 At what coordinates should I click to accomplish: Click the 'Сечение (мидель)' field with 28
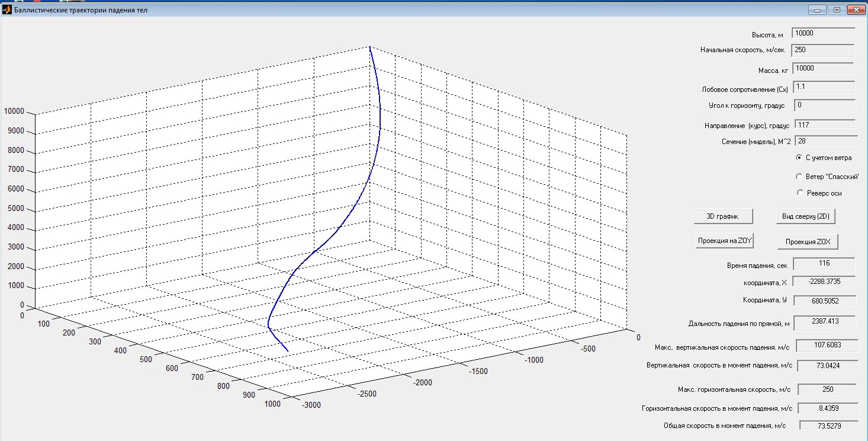click(x=825, y=141)
